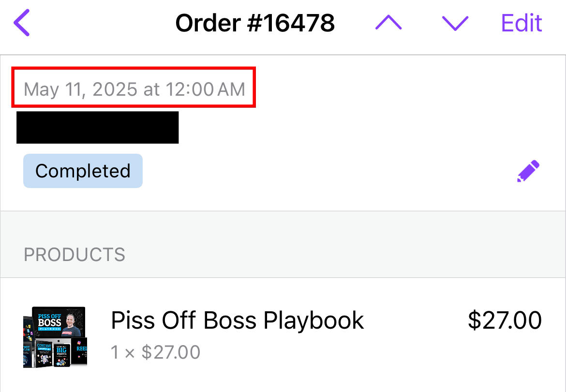Tap the May 11, 2025 order date
Viewport: 566px width, 392px height.
tap(81, 89)
